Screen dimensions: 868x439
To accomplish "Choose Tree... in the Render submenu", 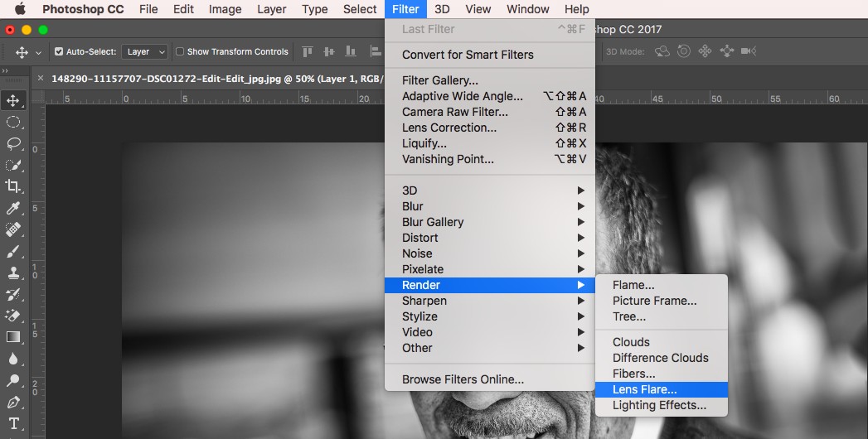I will pyautogui.click(x=662, y=316).
